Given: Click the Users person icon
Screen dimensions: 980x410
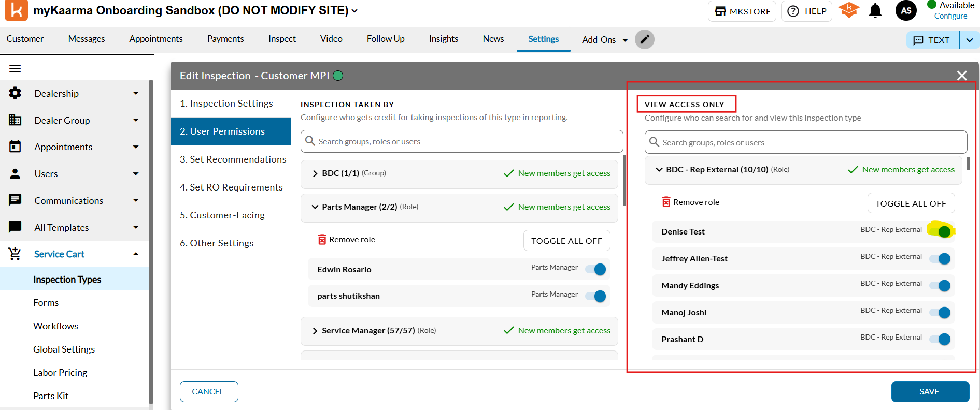Looking at the screenshot, I should [x=15, y=173].
